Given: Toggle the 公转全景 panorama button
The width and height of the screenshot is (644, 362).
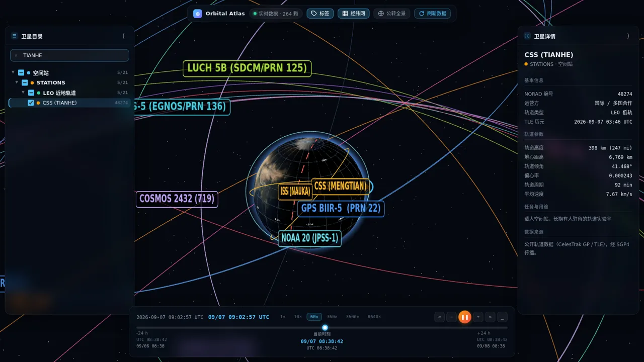Looking at the screenshot, I should point(392,14).
